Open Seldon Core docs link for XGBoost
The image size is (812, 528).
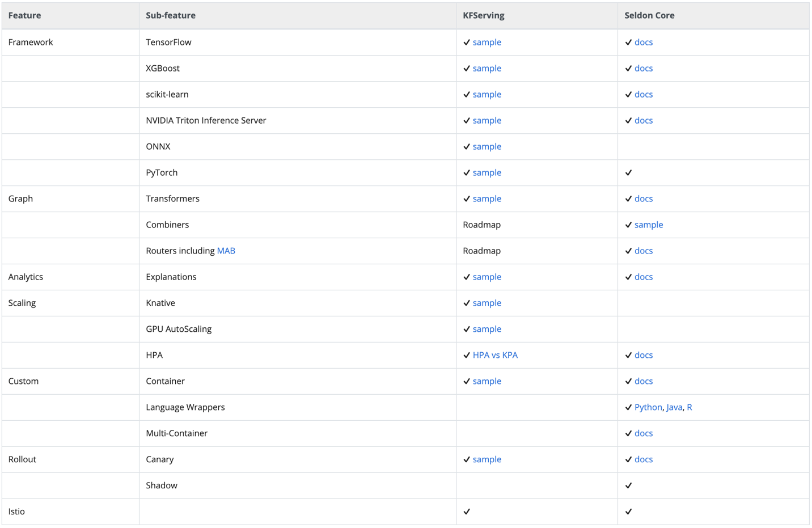pos(643,68)
